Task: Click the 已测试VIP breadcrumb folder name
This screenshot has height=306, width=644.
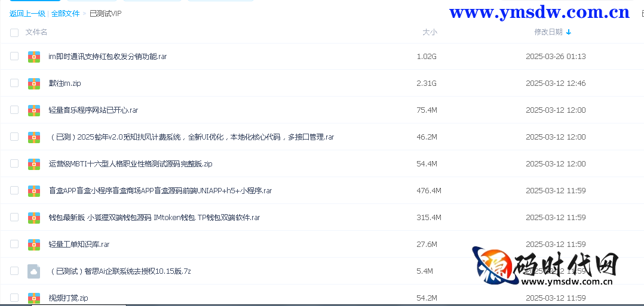Action: [x=105, y=13]
